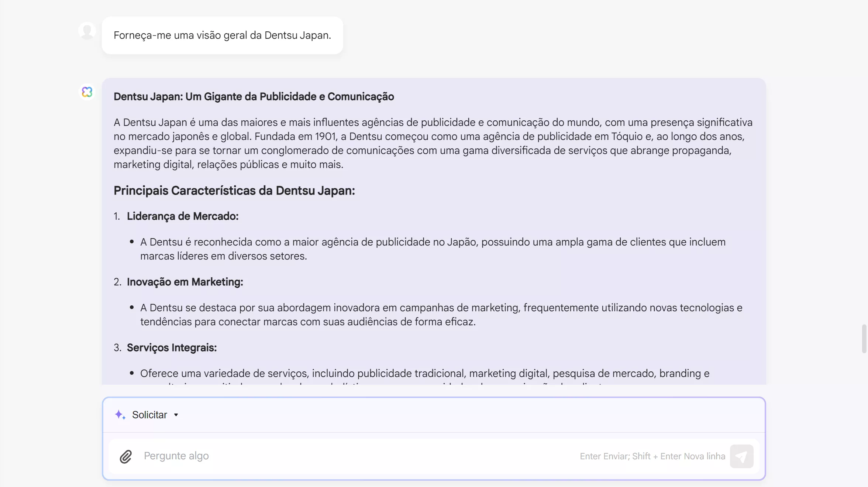Click the paperclip attachment icon
Screen dimensions: 868x487
(125, 456)
